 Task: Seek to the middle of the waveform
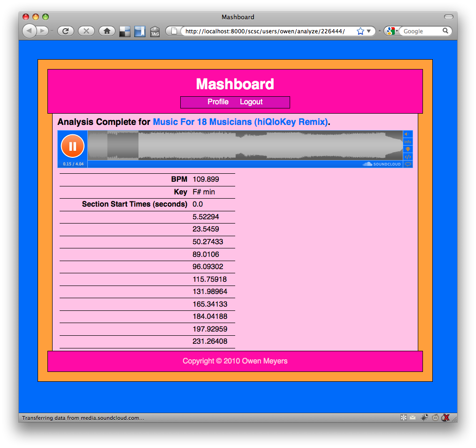tap(245, 146)
